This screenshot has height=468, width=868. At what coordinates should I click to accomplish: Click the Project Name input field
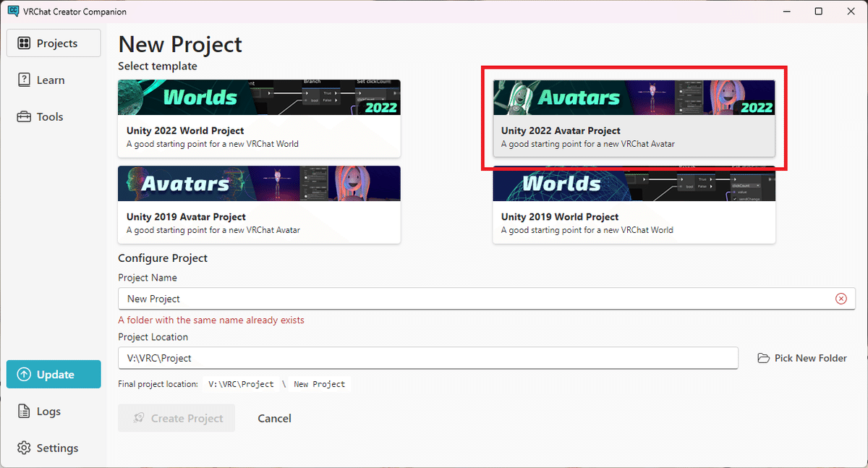coord(486,299)
